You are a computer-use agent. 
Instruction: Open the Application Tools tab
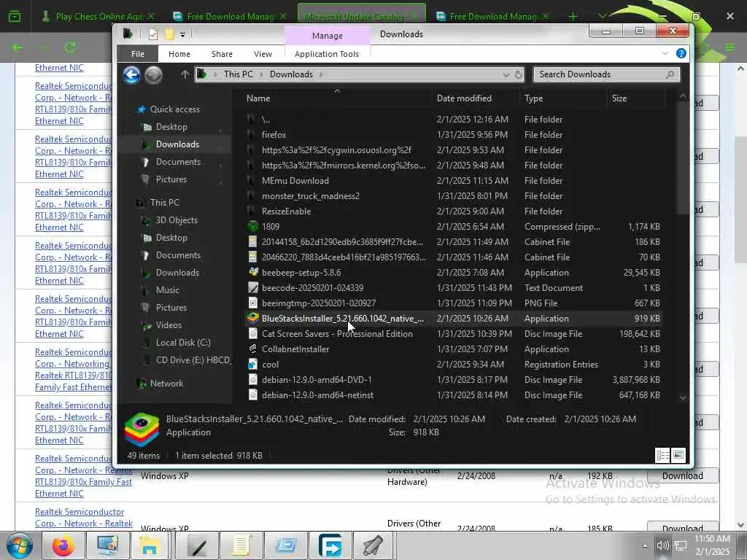click(327, 54)
